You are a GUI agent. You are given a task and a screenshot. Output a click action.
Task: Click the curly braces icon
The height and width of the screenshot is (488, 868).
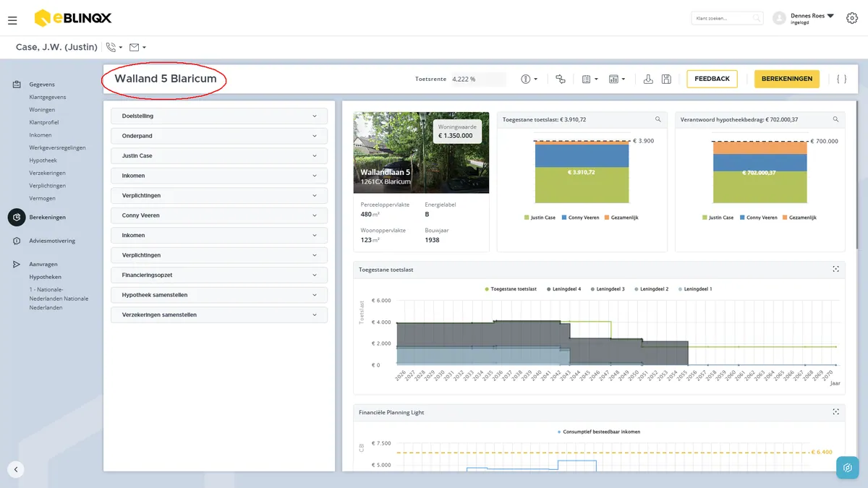click(841, 79)
